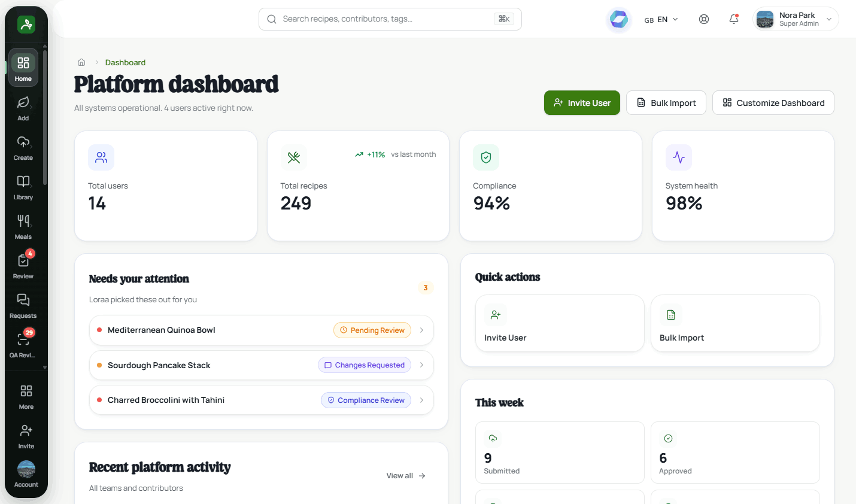The width and height of the screenshot is (856, 504).
Task: Click the search magnifier icon
Action: tap(272, 19)
